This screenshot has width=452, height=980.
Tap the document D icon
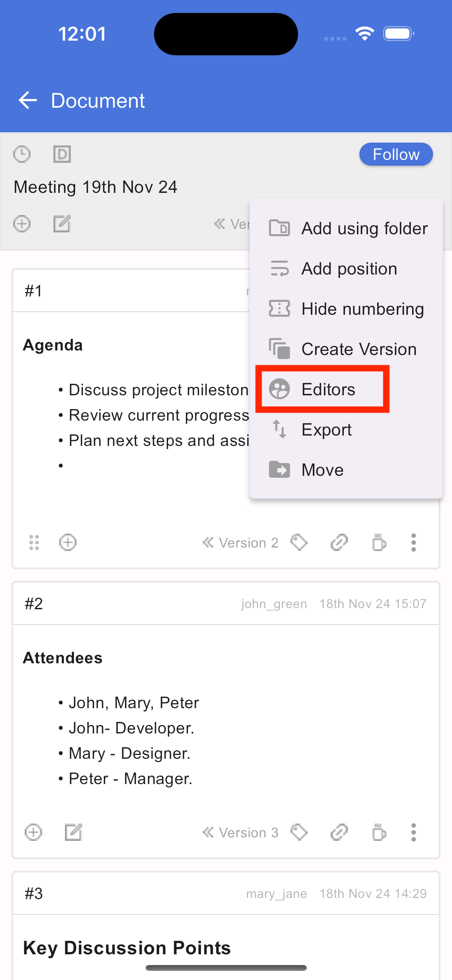click(x=62, y=155)
